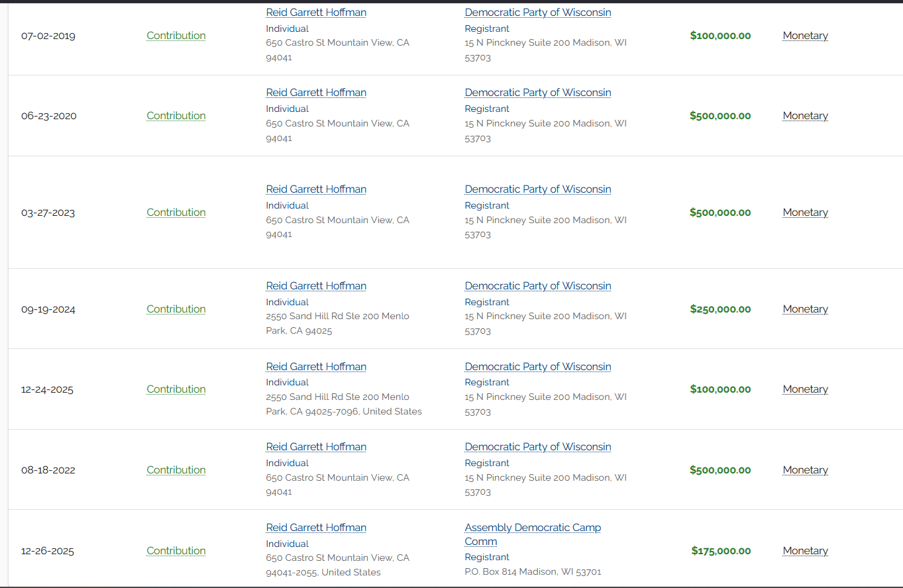Open Democratic Party of Wisconsin for 07-02-2019
Viewport: 903px width, 588px height.
click(x=537, y=13)
